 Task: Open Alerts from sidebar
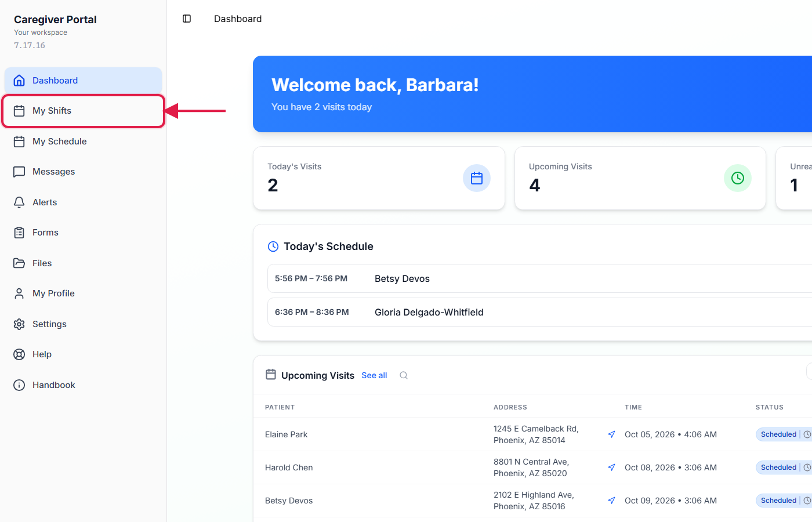click(x=84, y=202)
